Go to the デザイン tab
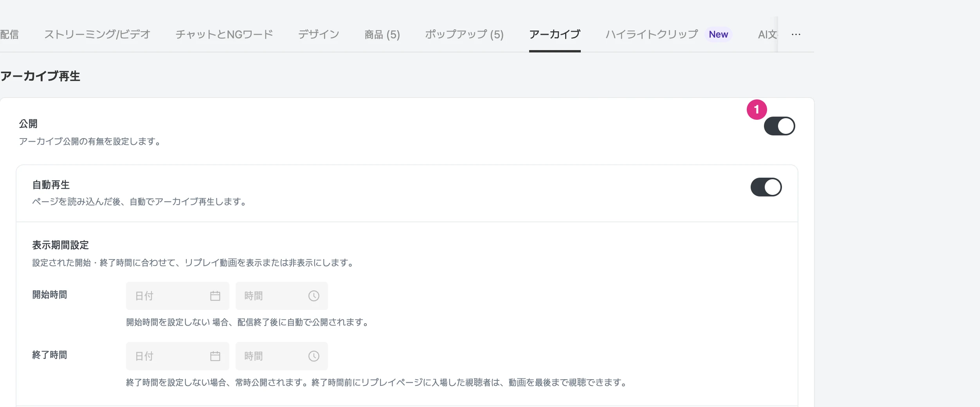Image resolution: width=980 pixels, height=407 pixels. click(x=319, y=34)
